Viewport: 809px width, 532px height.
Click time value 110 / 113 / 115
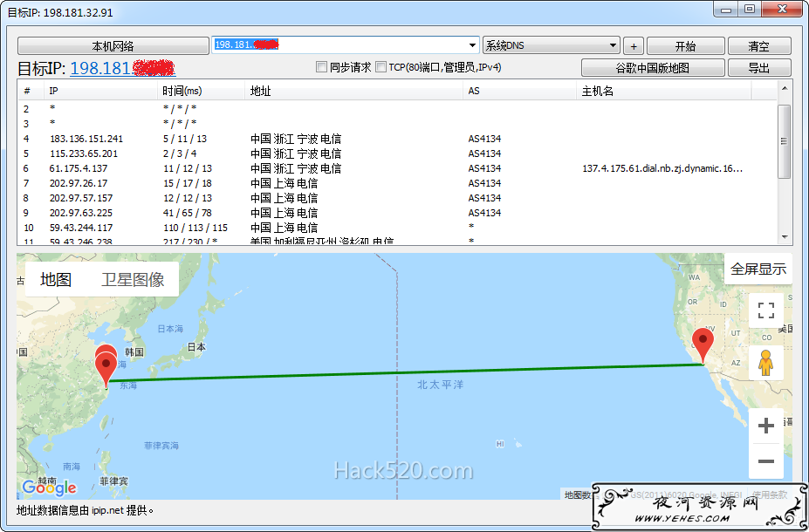coord(195,228)
